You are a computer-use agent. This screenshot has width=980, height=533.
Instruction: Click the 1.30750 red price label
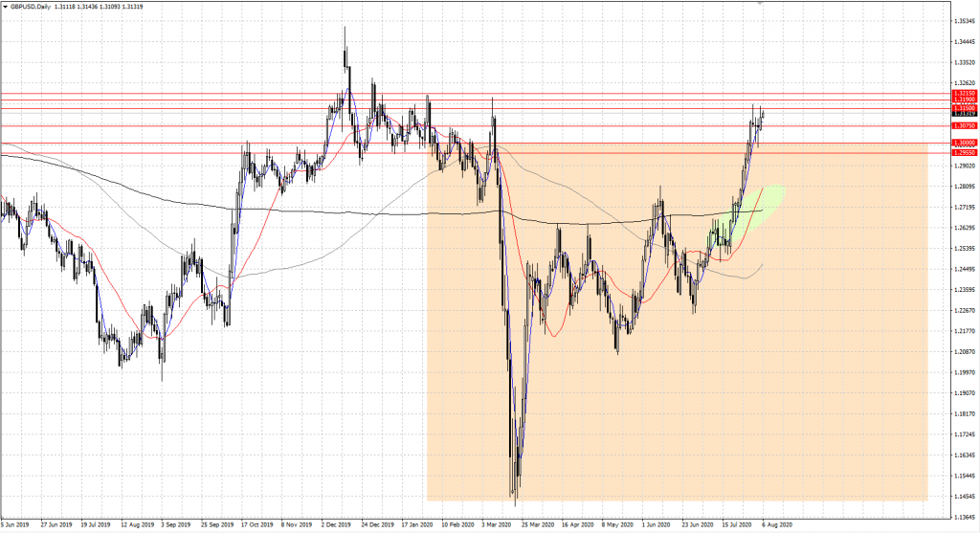pos(963,125)
